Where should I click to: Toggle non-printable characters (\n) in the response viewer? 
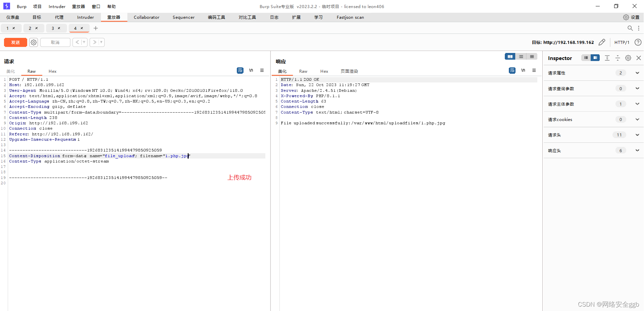coord(523,70)
